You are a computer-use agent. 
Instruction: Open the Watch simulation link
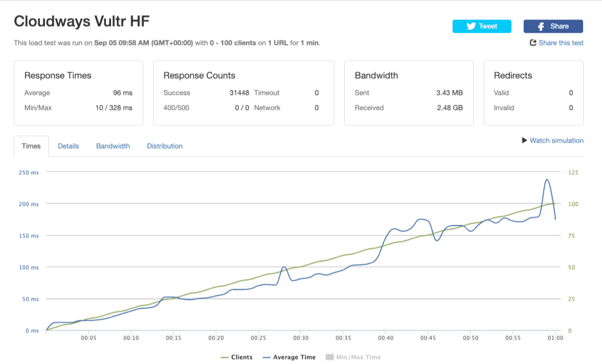click(x=556, y=140)
